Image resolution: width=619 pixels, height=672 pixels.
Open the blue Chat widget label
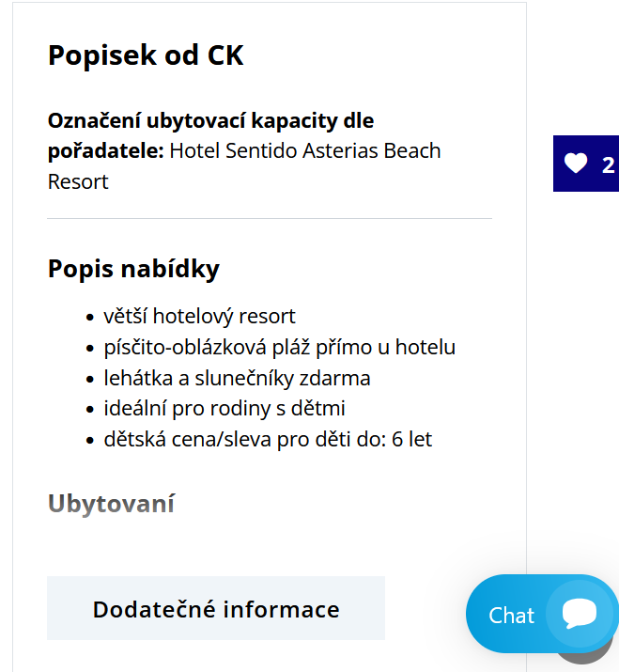tap(512, 616)
